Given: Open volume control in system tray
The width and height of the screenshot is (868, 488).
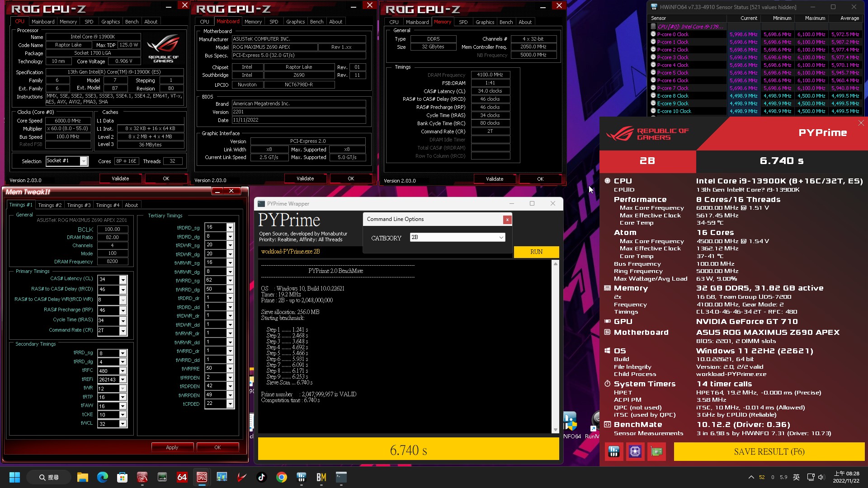Looking at the screenshot, I should [821, 477].
